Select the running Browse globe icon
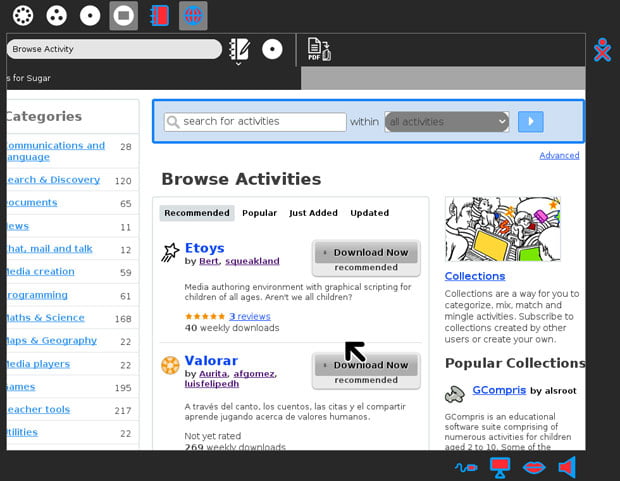620x481 pixels. (193, 15)
